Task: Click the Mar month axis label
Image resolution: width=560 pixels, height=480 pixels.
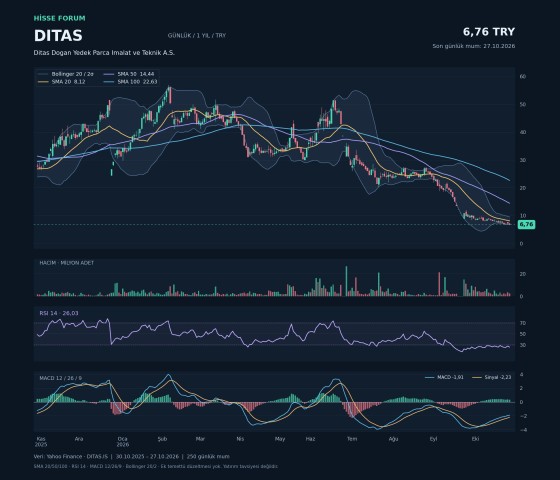Action: pos(200,439)
